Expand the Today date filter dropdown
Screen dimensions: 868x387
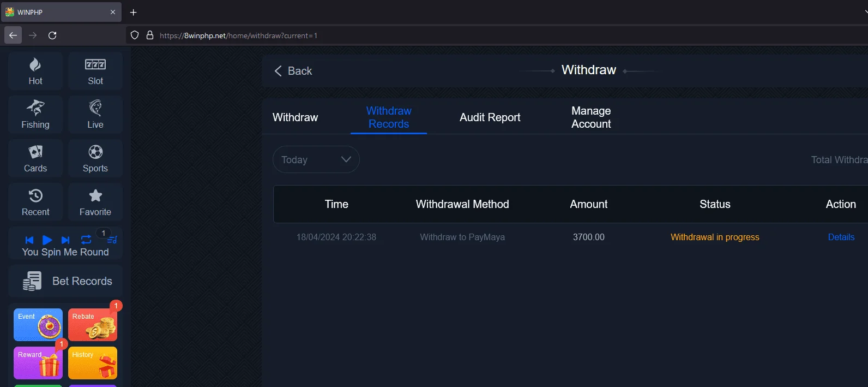[x=316, y=159]
